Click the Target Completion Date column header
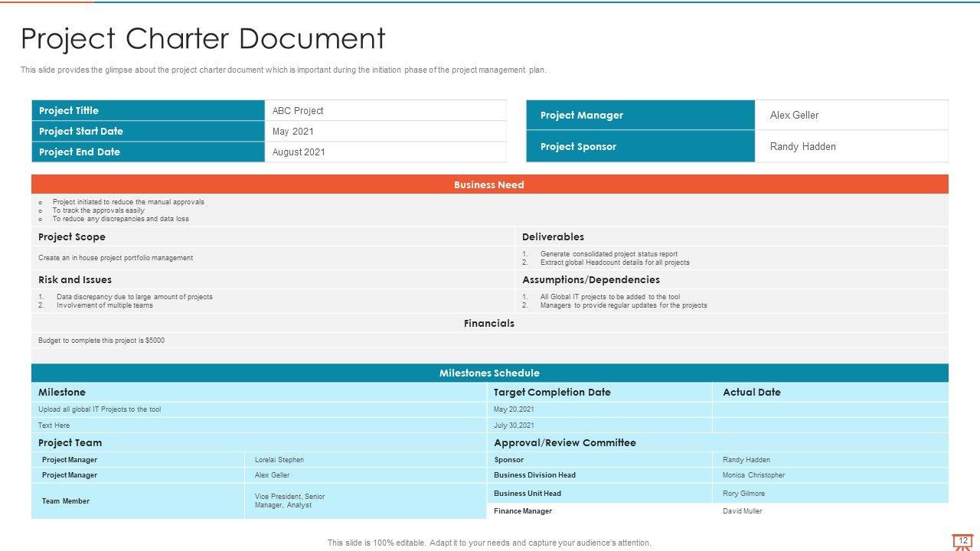Viewport: 980px width, 551px height. pyautogui.click(x=552, y=393)
